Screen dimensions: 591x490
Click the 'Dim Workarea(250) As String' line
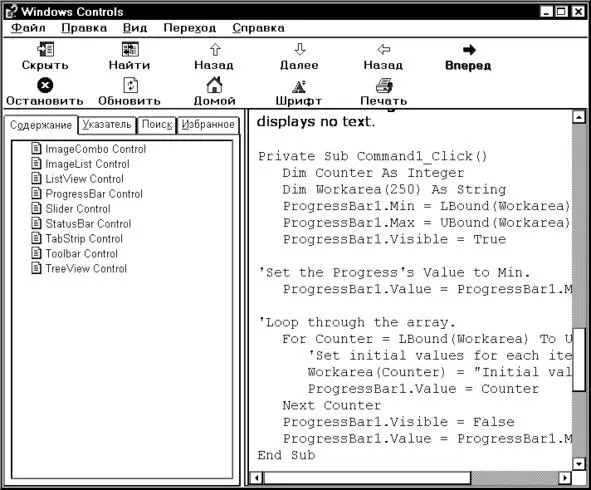click(394, 189)
